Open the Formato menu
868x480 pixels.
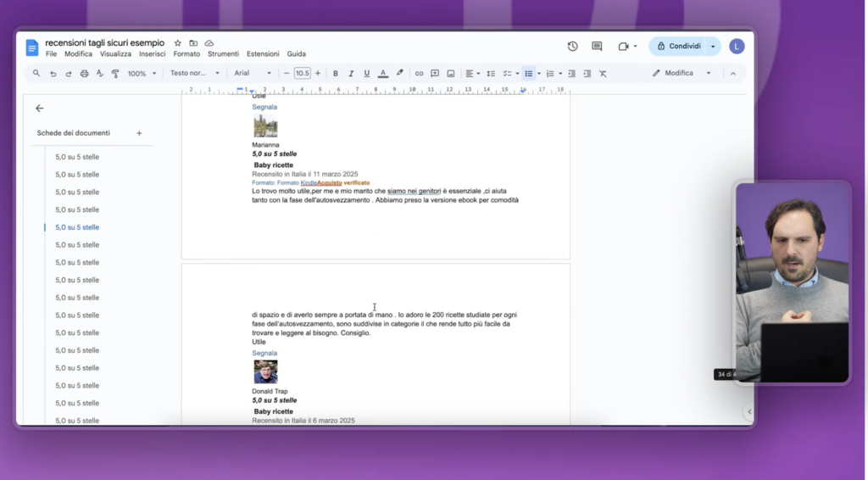tap(186, 53)
